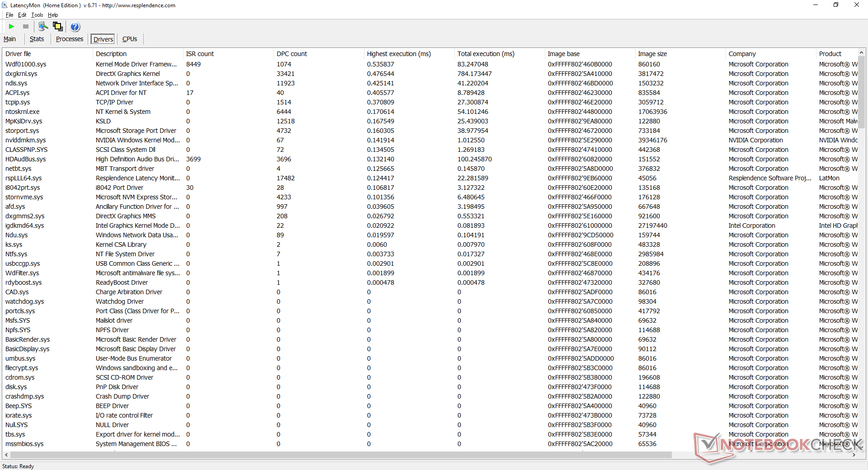868x470 pixels.
Task: Sort by the ISR count column header
Action: pos(228,54)
